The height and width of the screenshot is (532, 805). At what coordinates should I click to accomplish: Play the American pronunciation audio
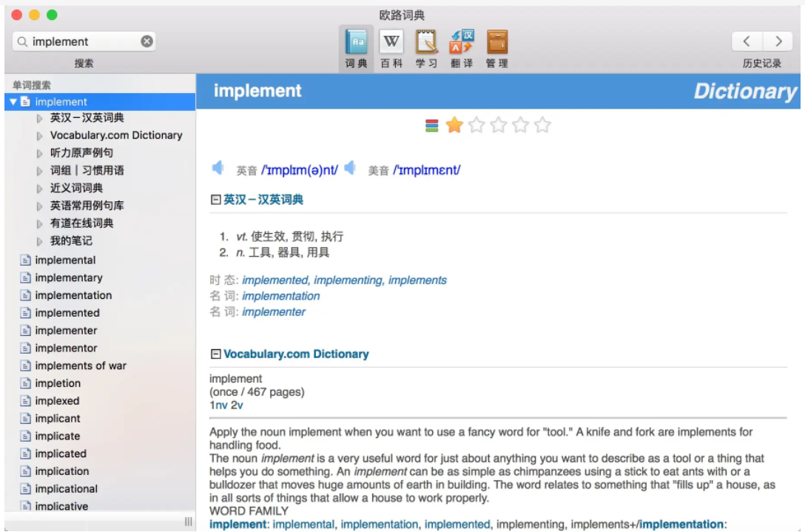[350, 168]
